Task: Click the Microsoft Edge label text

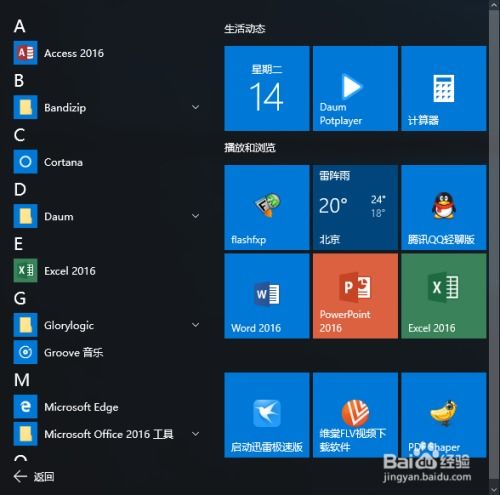Action: coord(81,407)
